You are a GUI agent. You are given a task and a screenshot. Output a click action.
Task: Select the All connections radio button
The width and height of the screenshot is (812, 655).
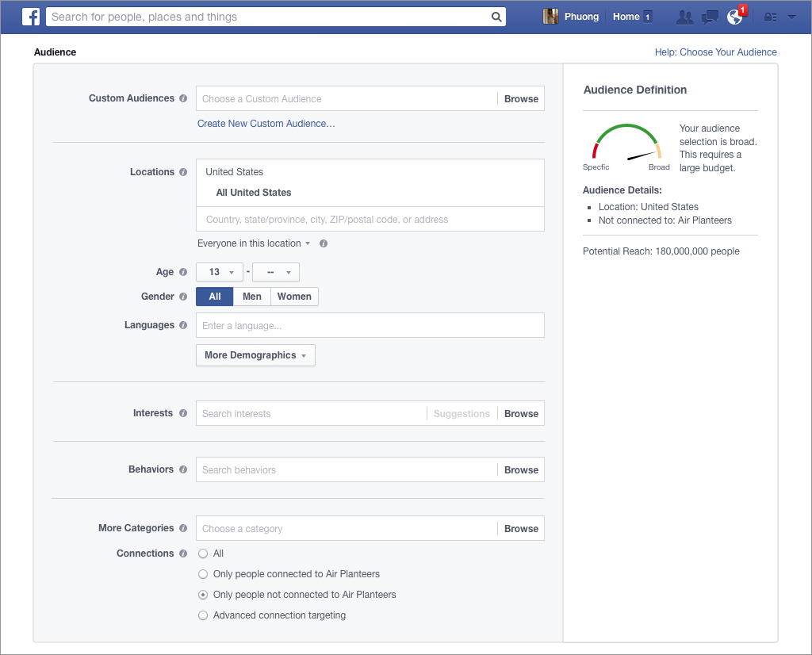[203, 553]
